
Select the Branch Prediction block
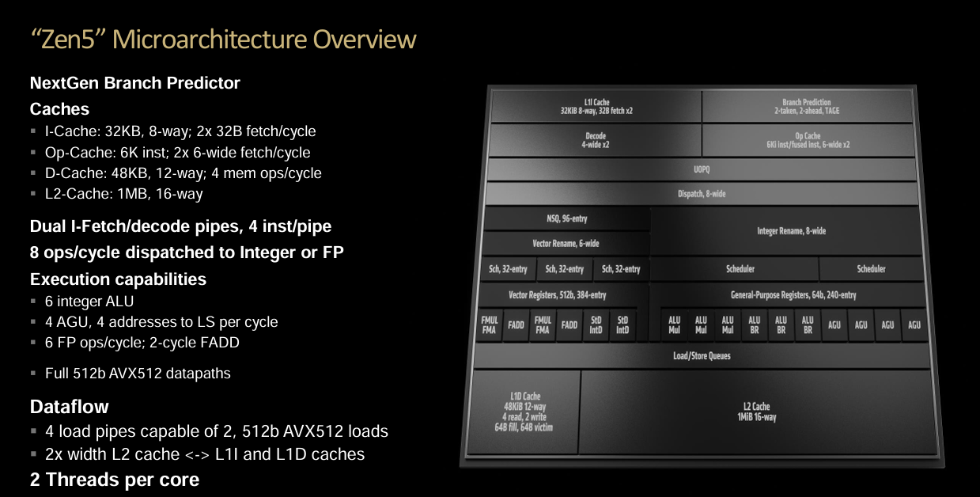[x=806, y=107]
